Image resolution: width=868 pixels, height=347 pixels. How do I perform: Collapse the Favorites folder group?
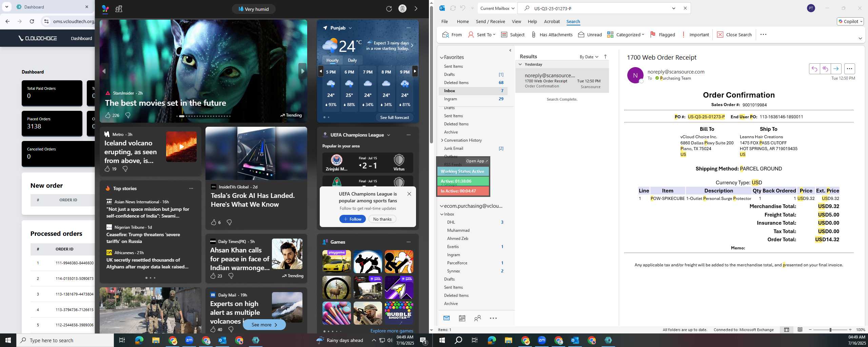[x=442, y=58]
